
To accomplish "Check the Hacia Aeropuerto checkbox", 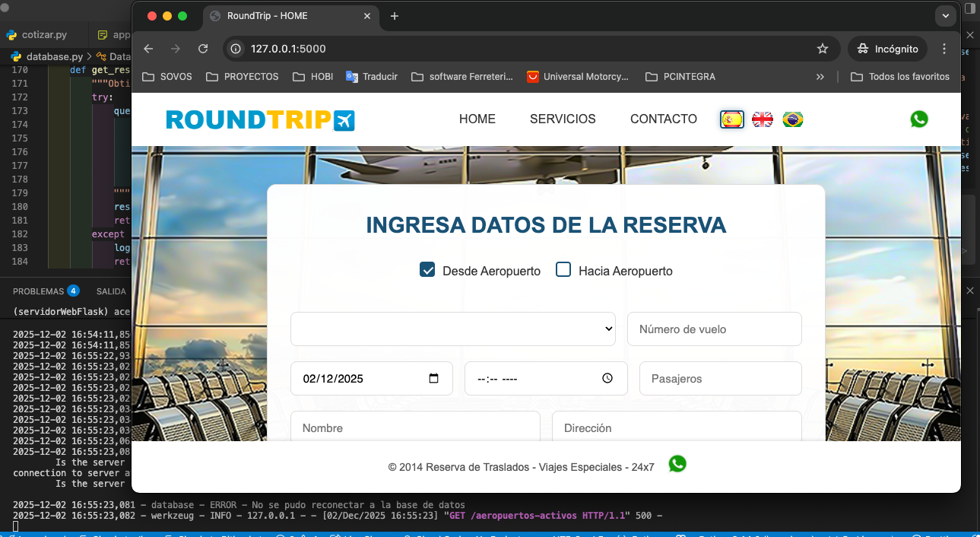I will 563,270.
